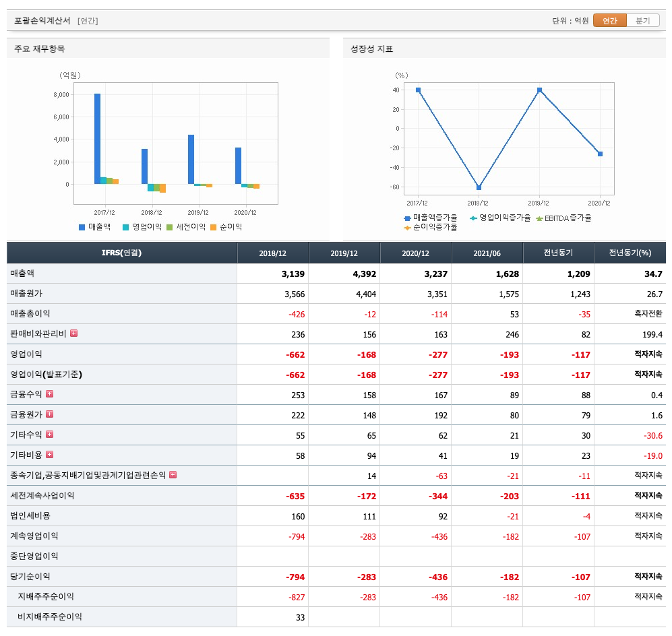Expand the 기타비용 row plus icon

coord(50,454)
